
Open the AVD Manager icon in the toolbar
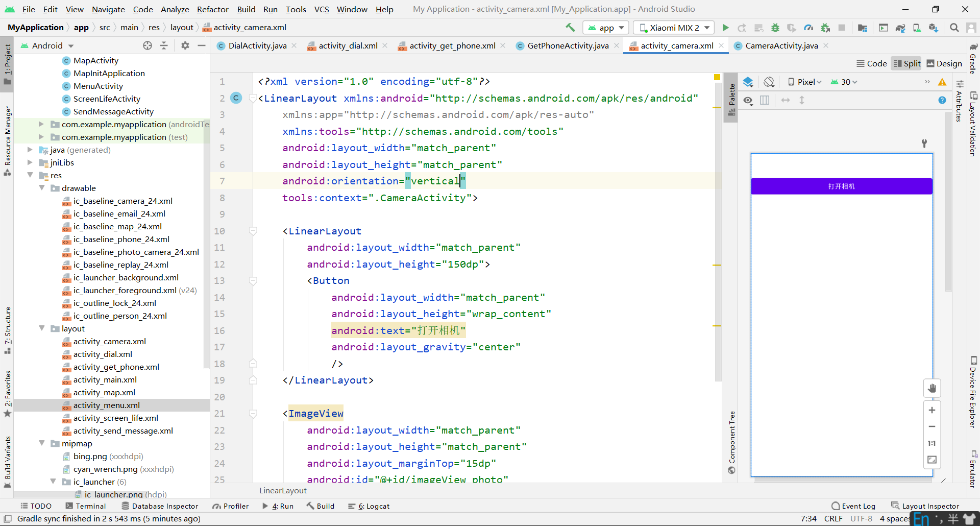[917, 28]
